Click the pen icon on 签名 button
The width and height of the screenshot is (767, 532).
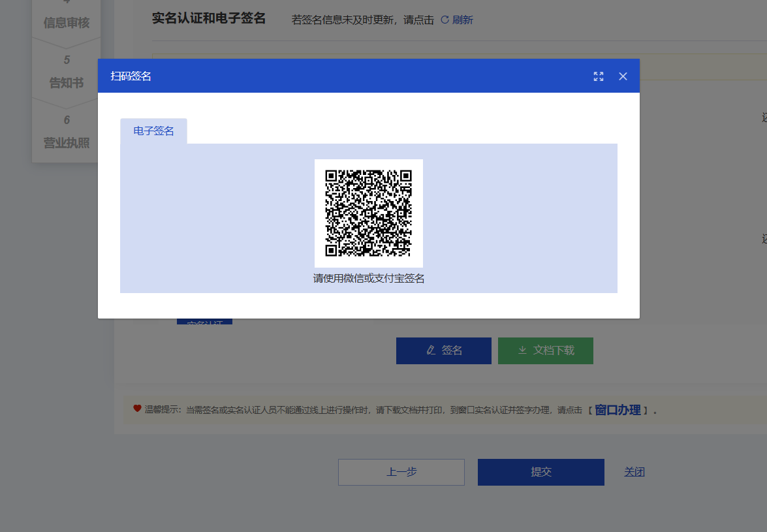coord(431,350)
